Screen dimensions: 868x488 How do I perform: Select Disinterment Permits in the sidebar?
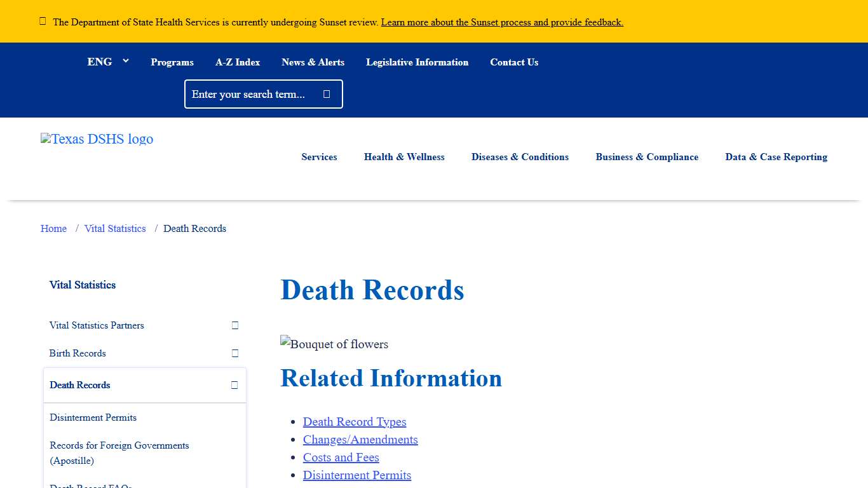coord(93,417)
